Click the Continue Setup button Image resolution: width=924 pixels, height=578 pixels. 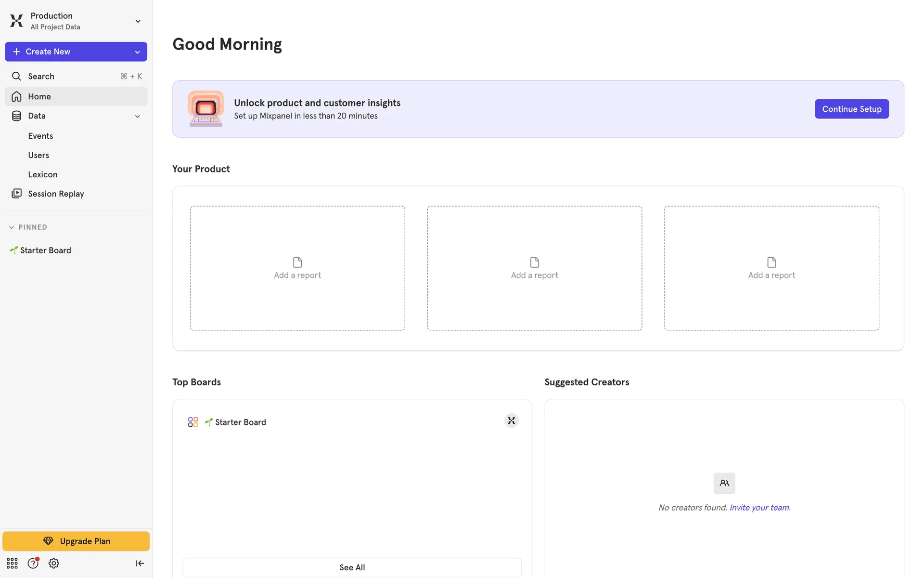pos(851,109)
